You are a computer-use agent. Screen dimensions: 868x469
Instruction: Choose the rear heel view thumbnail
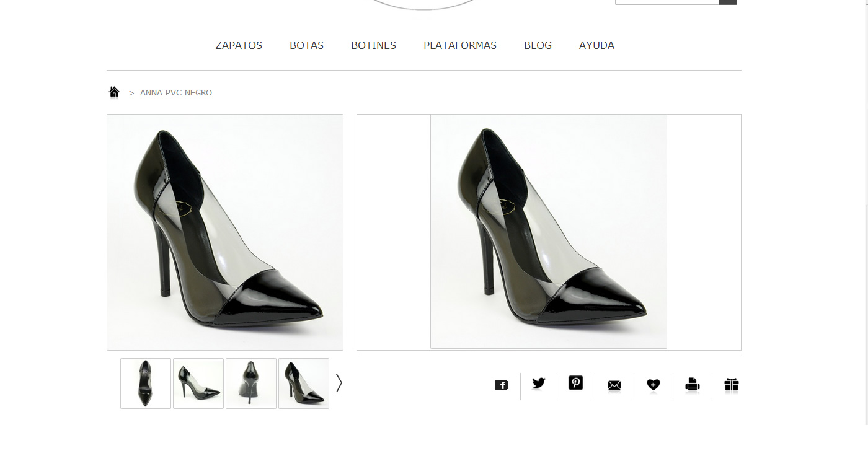[x=251, y=384]
